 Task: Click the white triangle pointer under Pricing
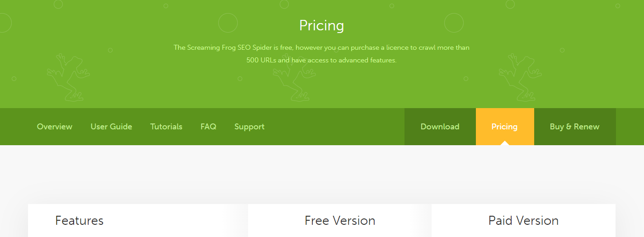tap(505, 143)
